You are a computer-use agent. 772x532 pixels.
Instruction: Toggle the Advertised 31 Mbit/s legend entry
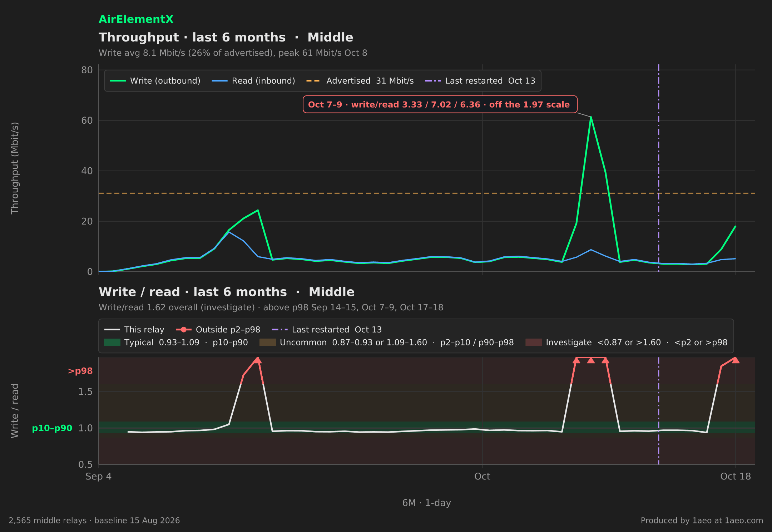pyautogui.click(x=360, y=81)
